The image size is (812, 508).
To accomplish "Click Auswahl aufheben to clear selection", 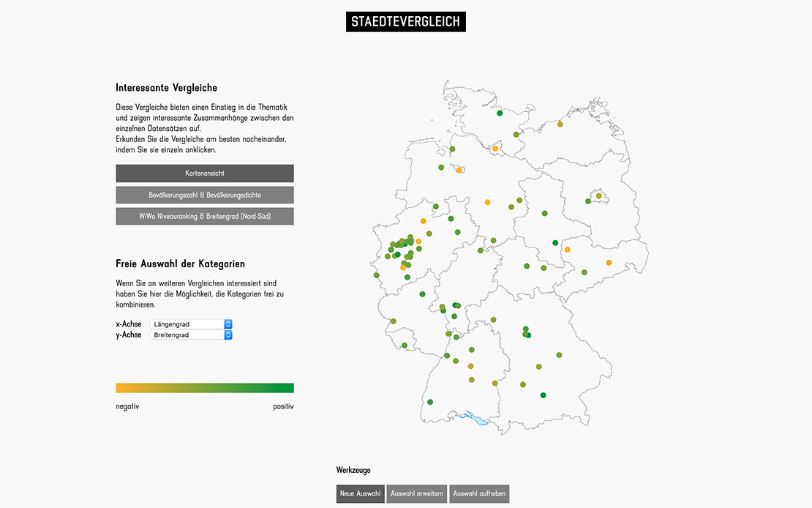I will pos(479,493).
